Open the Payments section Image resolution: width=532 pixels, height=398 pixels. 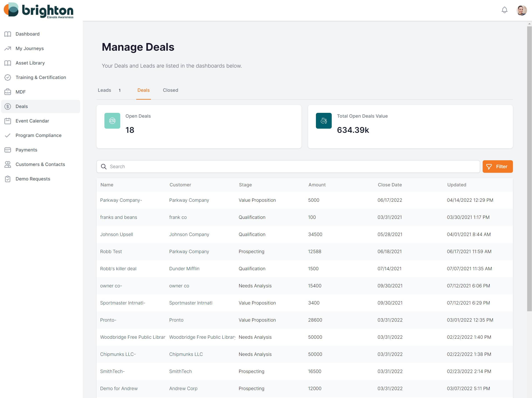click(26, 149)
